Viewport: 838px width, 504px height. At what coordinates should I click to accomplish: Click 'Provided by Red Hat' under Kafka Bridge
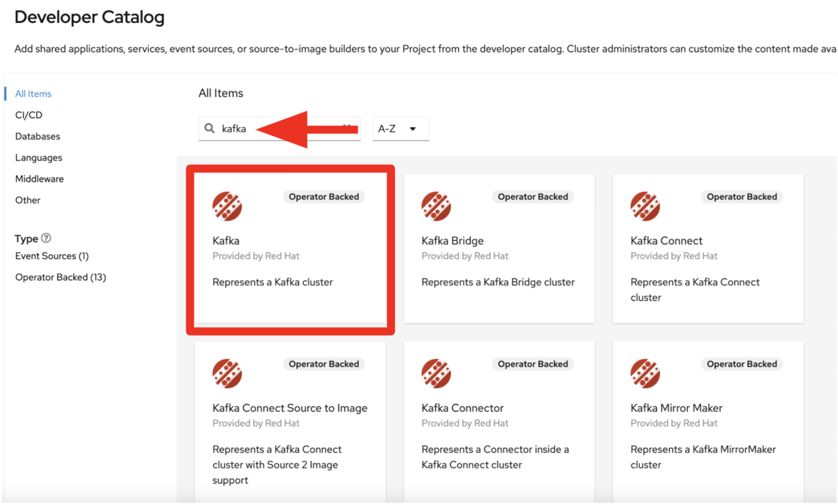click(x=465, y=256)
